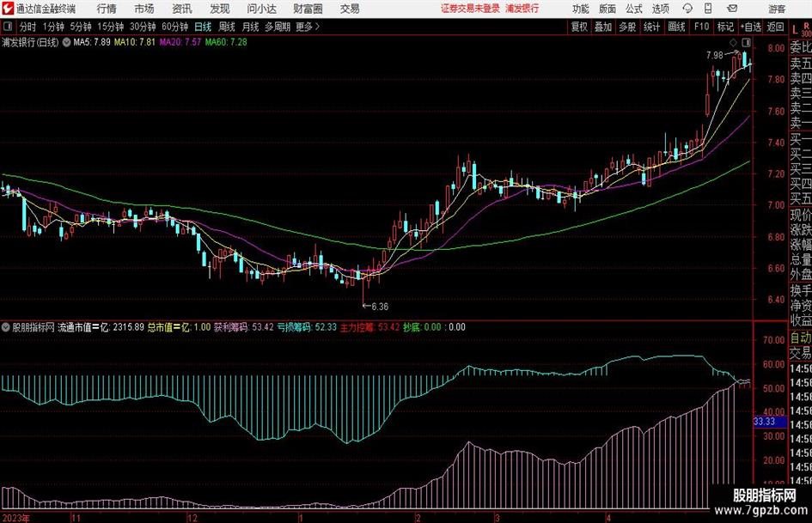Open the 资讯 menu
812x523 pixels.
[x=182, y=9]
